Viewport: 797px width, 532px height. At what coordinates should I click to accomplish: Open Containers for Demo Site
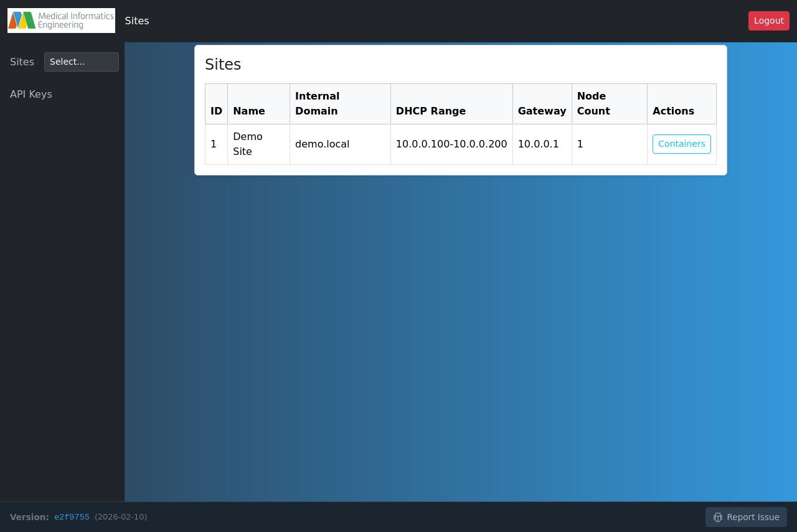coord(681,144)
